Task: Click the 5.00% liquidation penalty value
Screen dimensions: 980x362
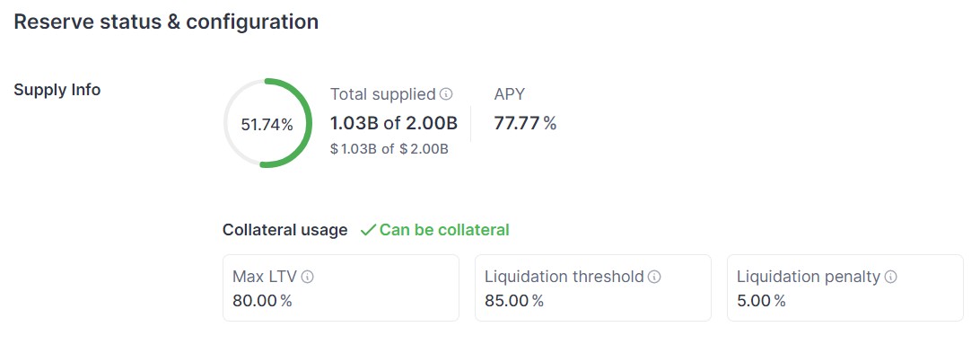Action: (x=761, y=301)
